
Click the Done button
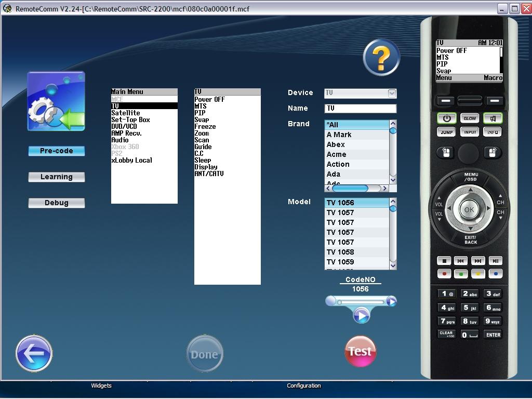(x=205, y=354)
